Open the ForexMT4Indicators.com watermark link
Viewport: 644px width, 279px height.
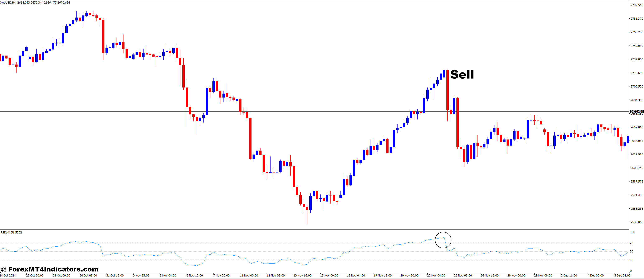pos(50,270)
